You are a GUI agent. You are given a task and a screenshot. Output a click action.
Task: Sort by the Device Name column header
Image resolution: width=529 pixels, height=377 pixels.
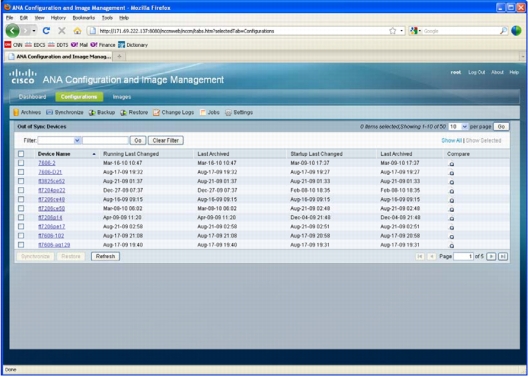(54, 154)
